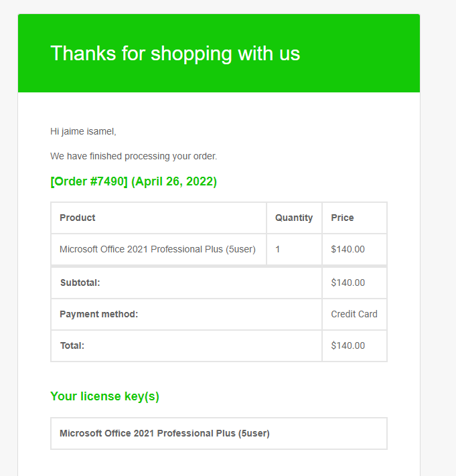Click the Order #7490 heading link
This screenshot has height=476, width=456.
[x=89, y=181]
